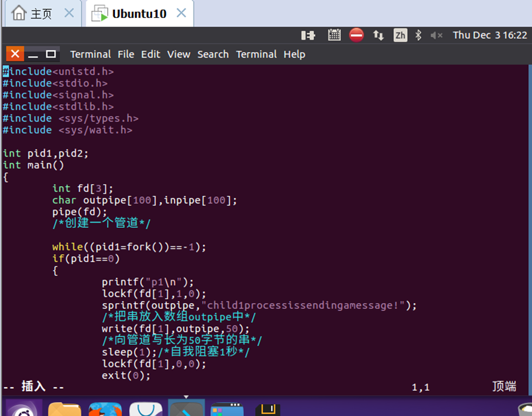
Task: Open the Help menu
Action: [295, 54]
